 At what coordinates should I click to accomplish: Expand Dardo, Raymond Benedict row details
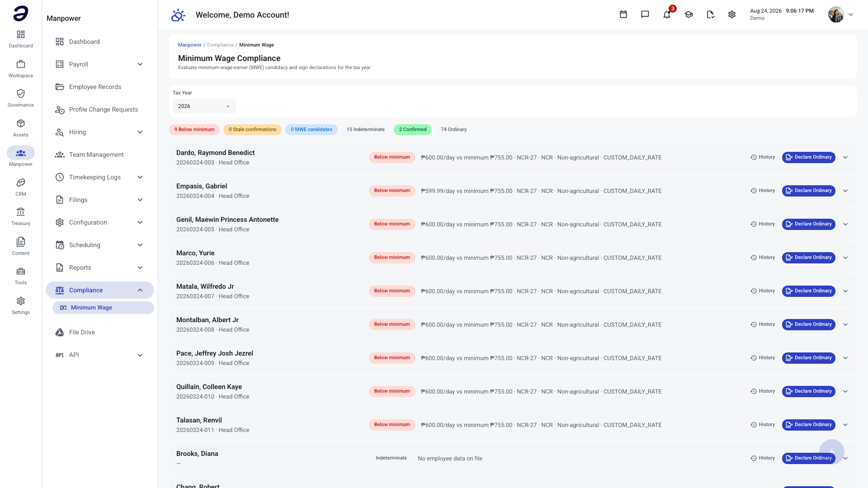(x=845, y=157)
